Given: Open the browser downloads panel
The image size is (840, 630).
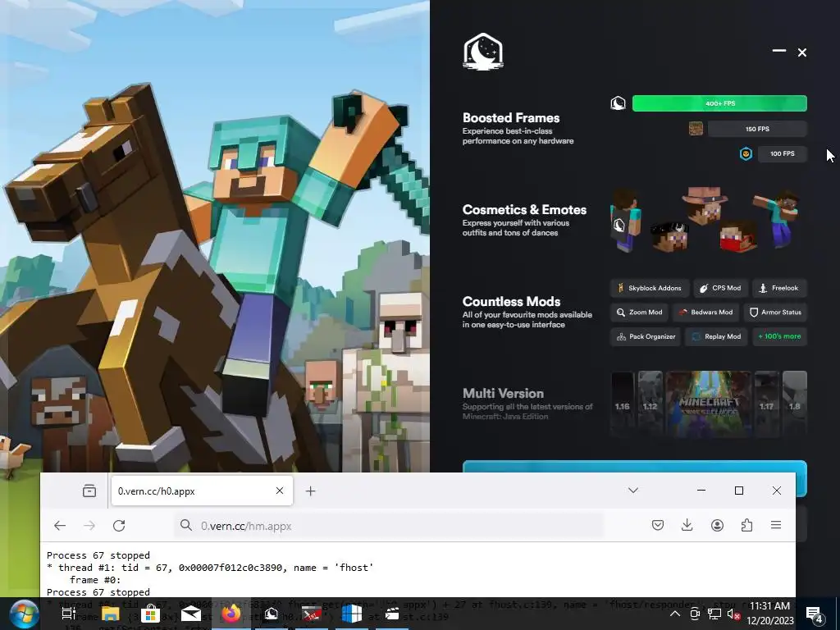Looking at the screenshot, I should coord(687,526).
